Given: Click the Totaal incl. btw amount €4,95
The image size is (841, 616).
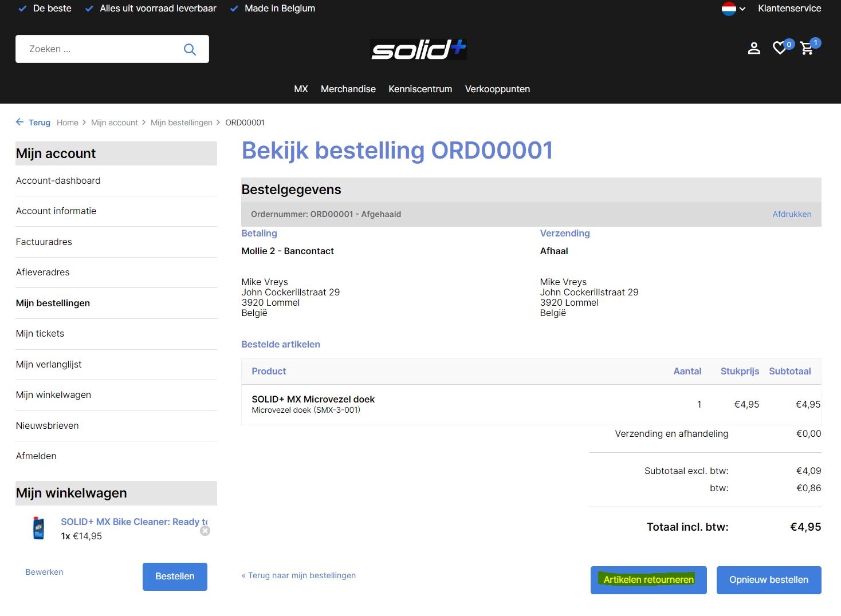Looking at the screenshot, I should [x=805, y=527].
